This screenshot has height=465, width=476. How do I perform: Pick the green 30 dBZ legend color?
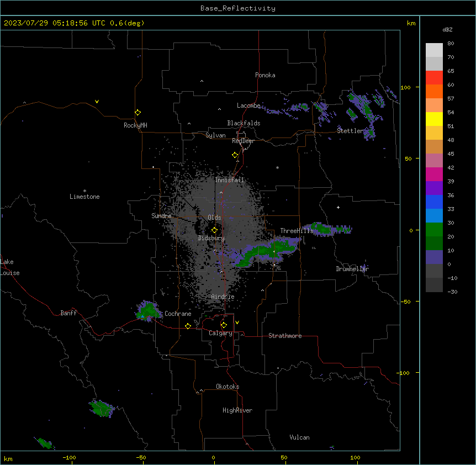coord(434,230)
